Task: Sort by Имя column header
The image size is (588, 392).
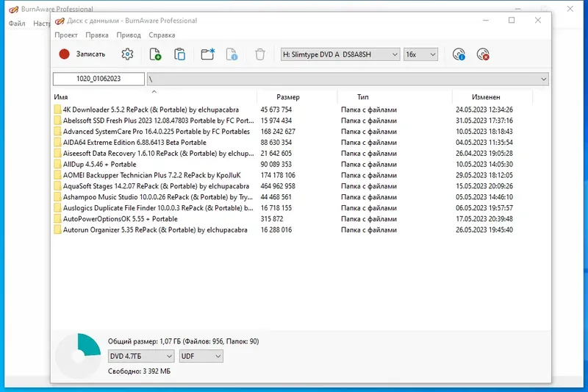Action: [x=154, y=97]
